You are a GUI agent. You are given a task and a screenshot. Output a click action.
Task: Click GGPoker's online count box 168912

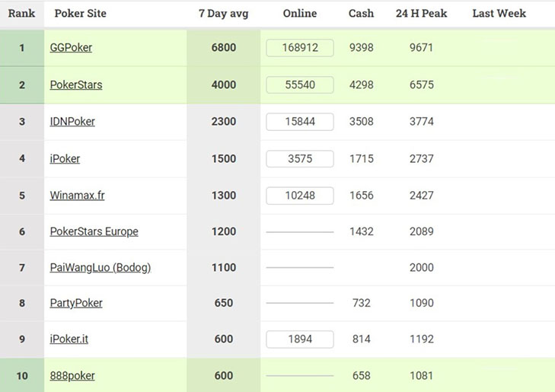click(300, 48)
